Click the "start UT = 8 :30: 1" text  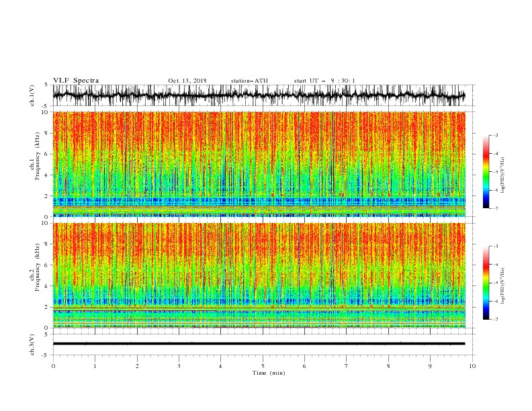[x=324, y=81]
